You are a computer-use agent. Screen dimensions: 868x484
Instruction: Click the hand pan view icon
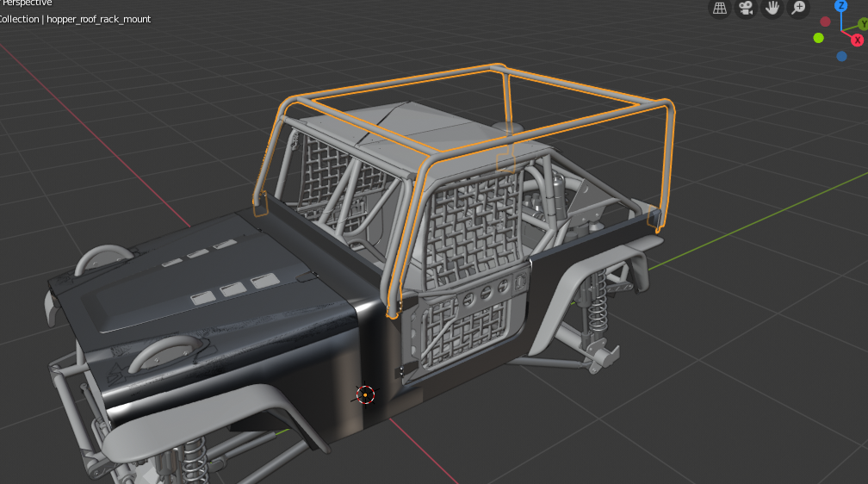coord(772,8)
